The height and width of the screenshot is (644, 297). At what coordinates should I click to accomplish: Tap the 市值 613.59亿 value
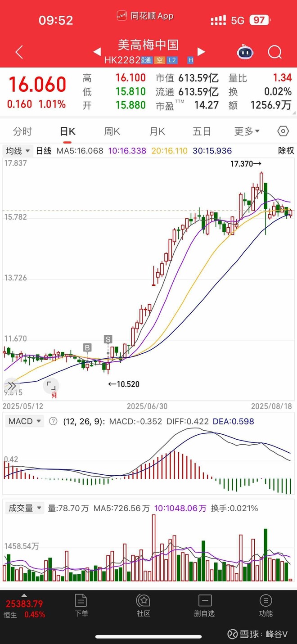(x=198, y=78)
